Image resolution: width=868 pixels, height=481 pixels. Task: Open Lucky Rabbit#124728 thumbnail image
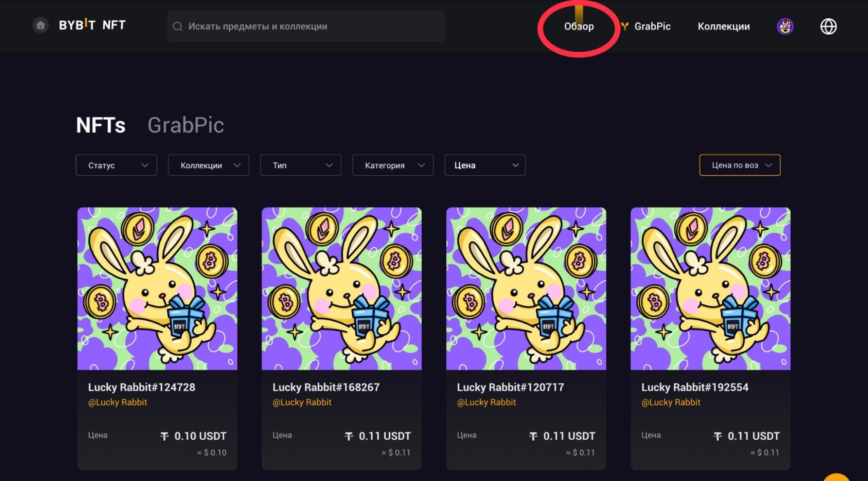(157, 289)
